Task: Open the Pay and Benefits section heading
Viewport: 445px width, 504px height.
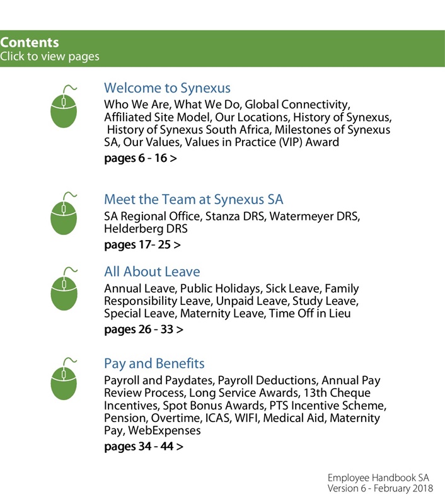Action: coord(154,364)
